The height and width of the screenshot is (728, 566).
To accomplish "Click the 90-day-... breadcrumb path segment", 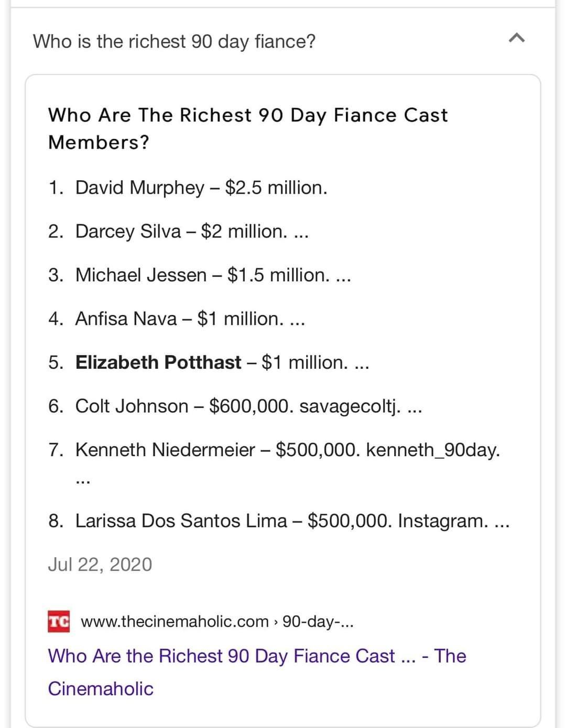I will click(x=318, y=622).
